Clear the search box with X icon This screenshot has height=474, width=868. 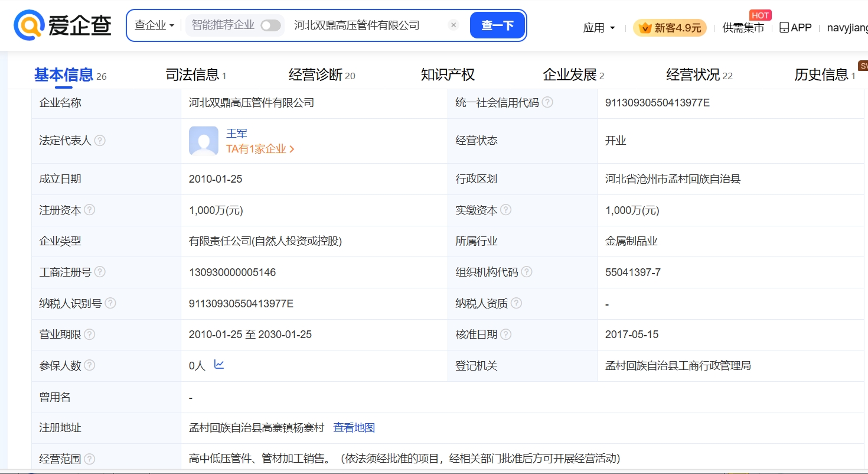pos(453,25)
